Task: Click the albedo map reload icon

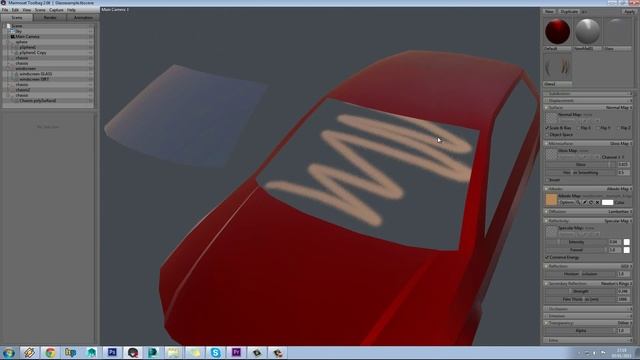Action: 591,202
